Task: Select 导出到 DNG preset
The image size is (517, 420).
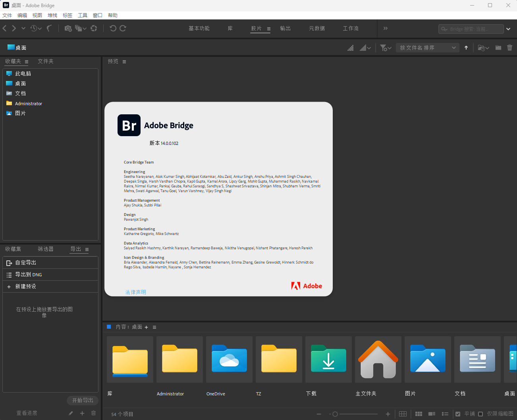Action: pos(50,274)
